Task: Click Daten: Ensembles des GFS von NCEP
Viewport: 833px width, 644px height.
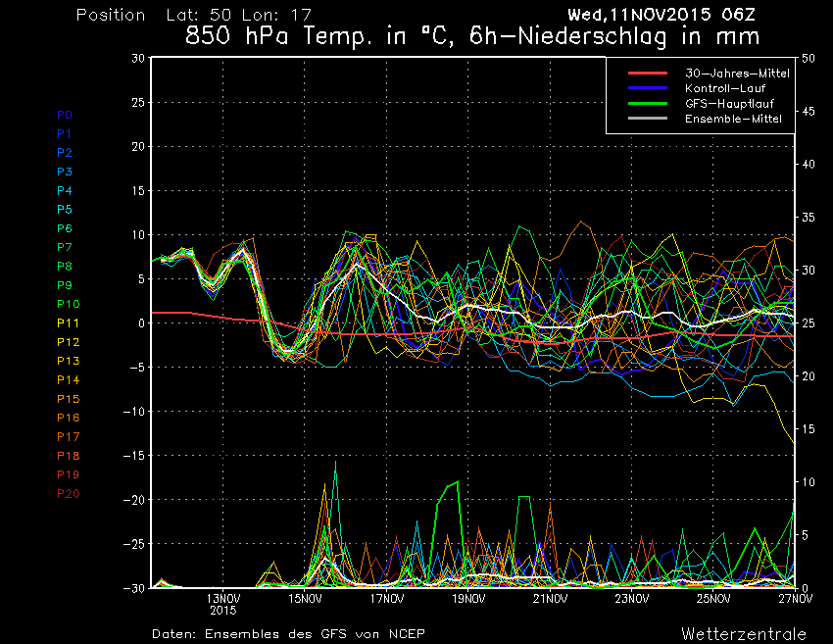Action: coord(288,634)
